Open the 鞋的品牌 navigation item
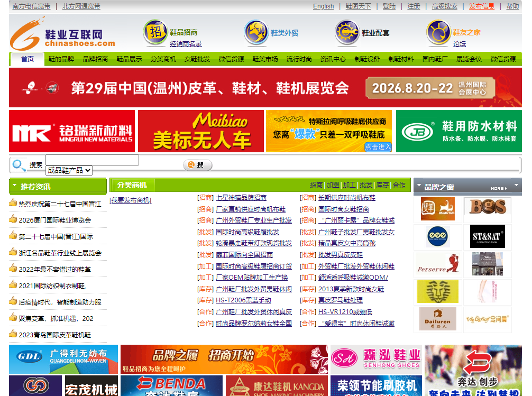This screenshot has width=532, height=396. [61, 59]
